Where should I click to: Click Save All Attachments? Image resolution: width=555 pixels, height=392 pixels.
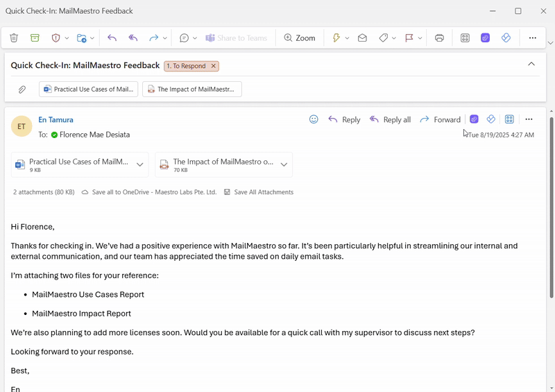259,192
